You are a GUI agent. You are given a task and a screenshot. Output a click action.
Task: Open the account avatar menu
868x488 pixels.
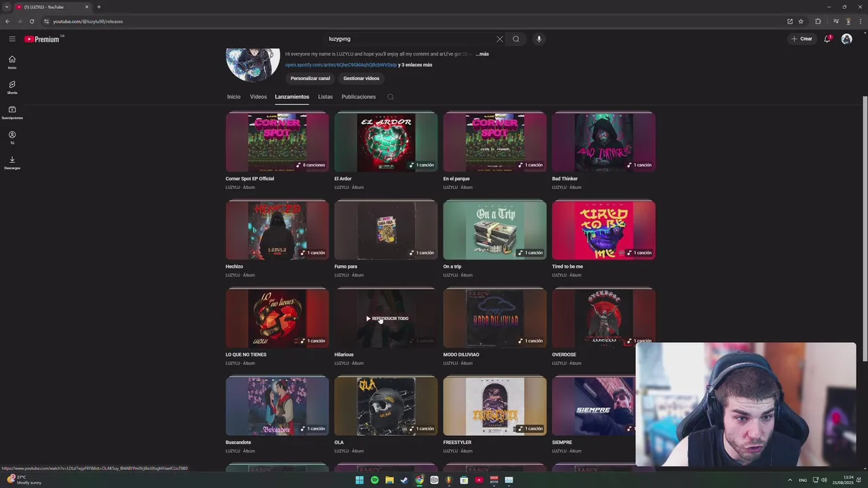tap(846, 39)
